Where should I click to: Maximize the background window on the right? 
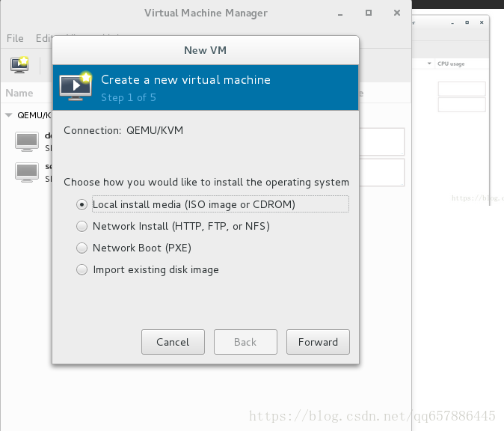467,22
